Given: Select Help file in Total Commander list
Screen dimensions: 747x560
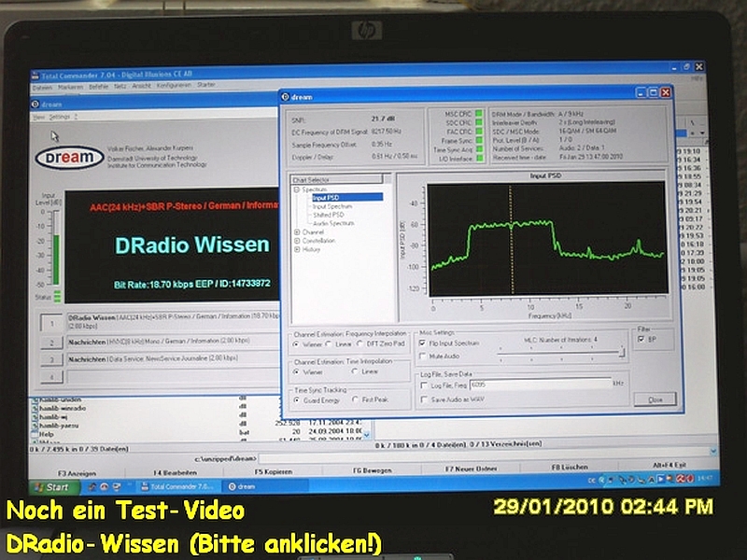Looking at the screenshot, I should point(46,434).
